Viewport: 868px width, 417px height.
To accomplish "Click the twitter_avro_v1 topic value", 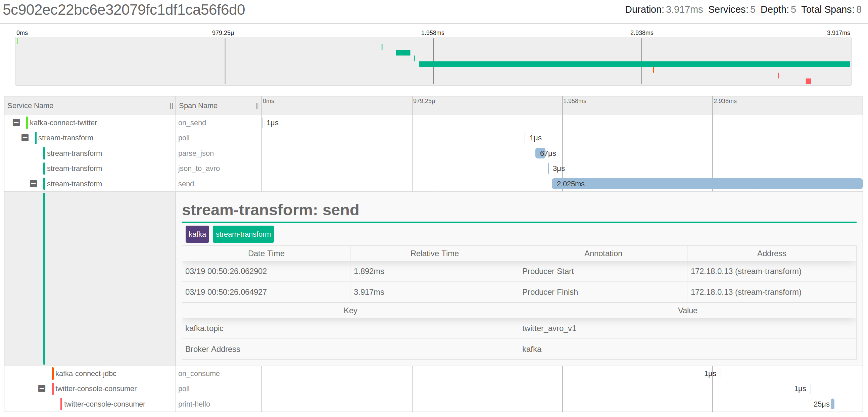I will pyautogui.click(x=549, y=328).
